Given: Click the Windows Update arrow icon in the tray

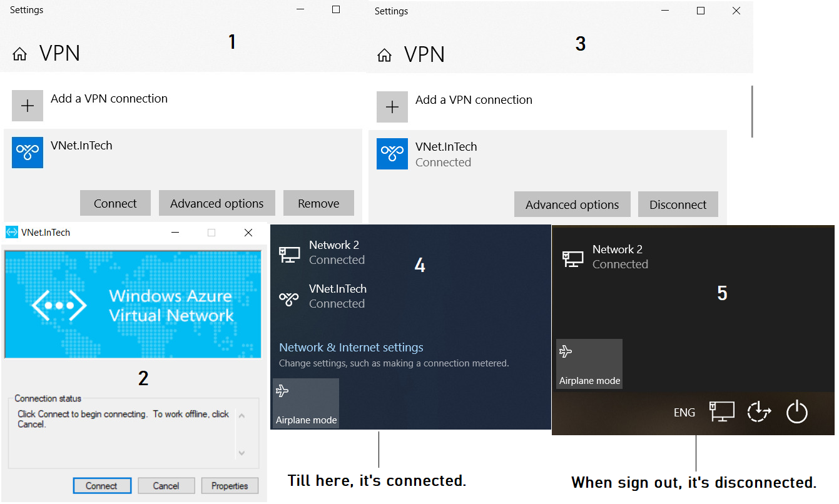Looking at the screenshot, I should (759, 412).
